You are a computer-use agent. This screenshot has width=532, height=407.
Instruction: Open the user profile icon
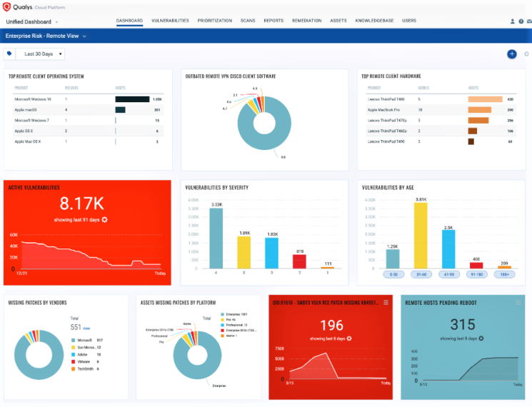pos(512,21)
